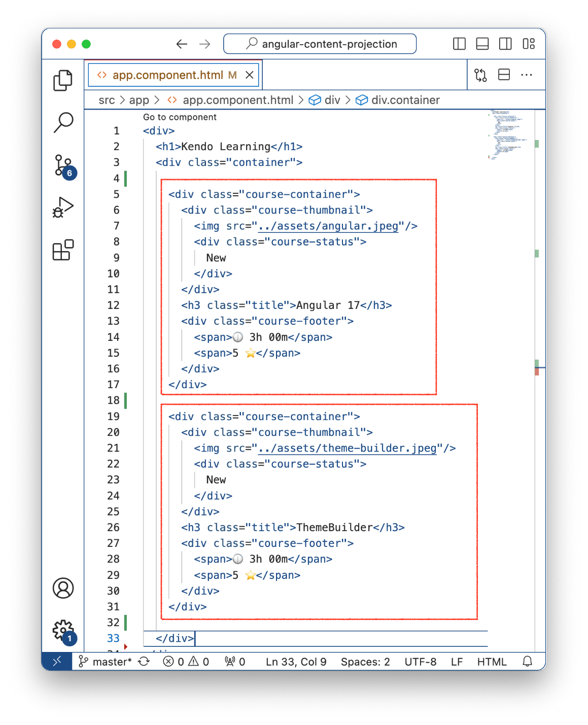Click the Kendo Learning h1 line

point(229,147)
